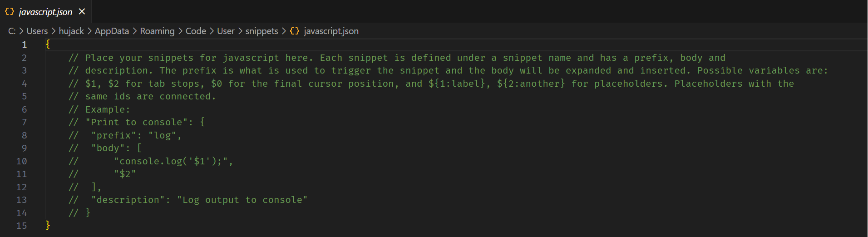Viewport: 868px width, 237px height.
Task: Click the JSON braces icon in the breadcrumb
Action: [295, 31]
